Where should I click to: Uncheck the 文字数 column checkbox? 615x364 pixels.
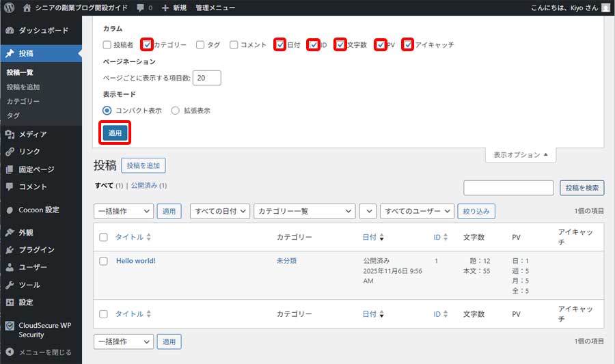coord(340,44)
